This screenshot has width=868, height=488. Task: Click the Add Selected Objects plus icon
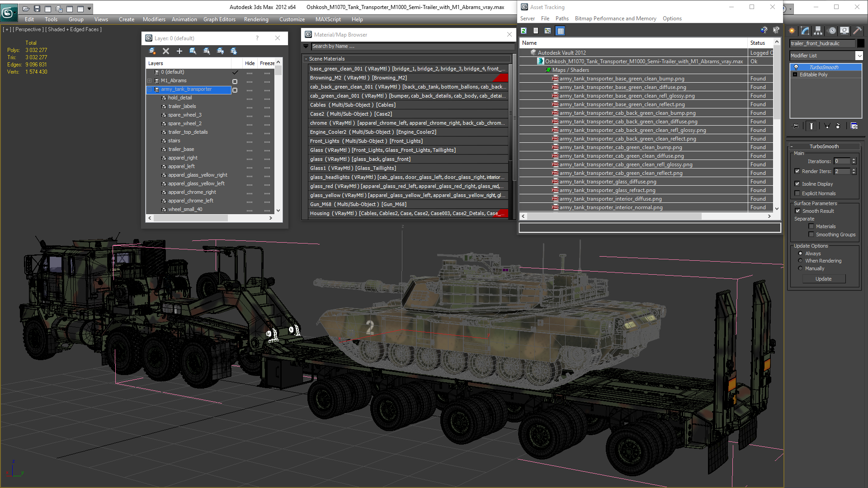coord(179,51)
